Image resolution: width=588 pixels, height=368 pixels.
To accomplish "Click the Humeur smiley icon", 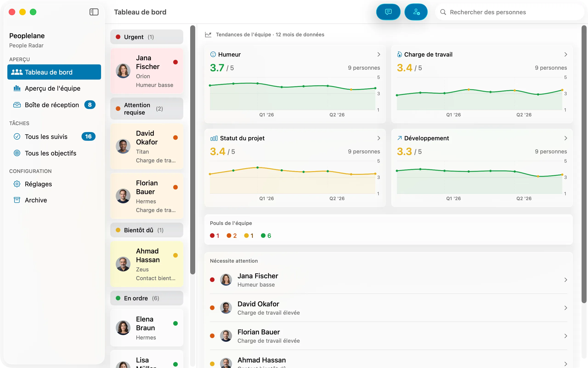I will [213, 54].
